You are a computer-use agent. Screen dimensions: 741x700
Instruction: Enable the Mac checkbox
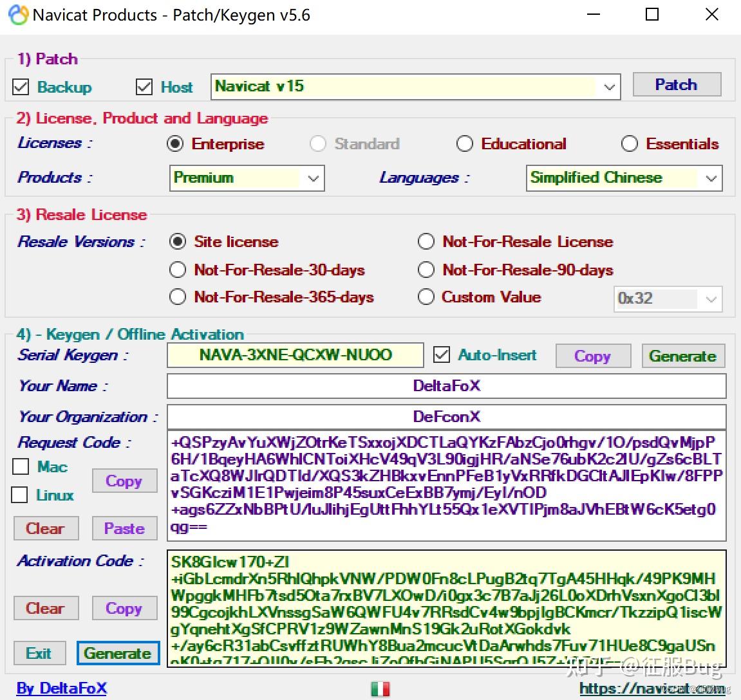[21, 466]
